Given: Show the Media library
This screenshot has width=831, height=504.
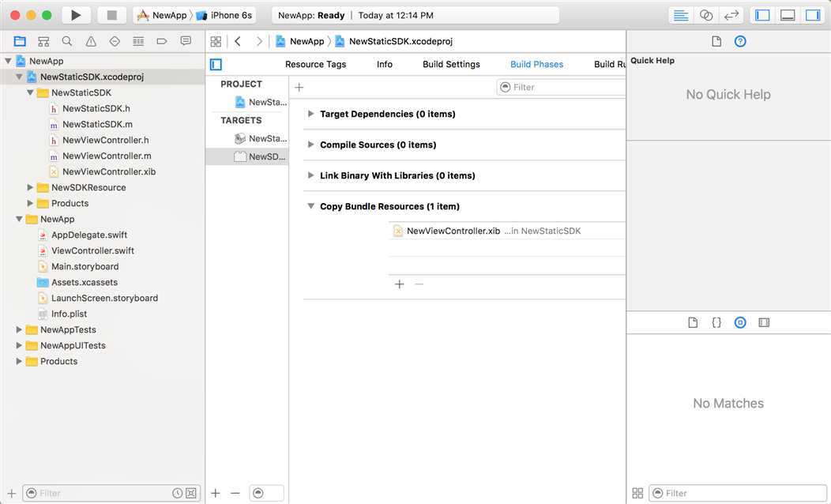Looking at the screenshot, I should [x=764, y=323].
